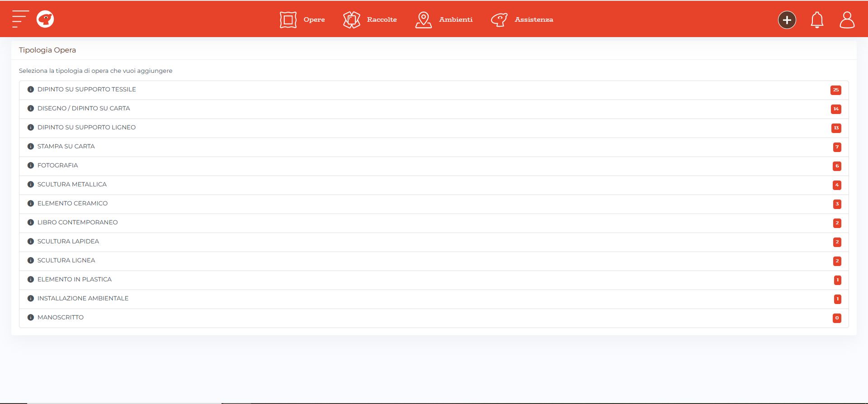
Task: Click info icon for Elemento in plastica
Action: [31, 280]
